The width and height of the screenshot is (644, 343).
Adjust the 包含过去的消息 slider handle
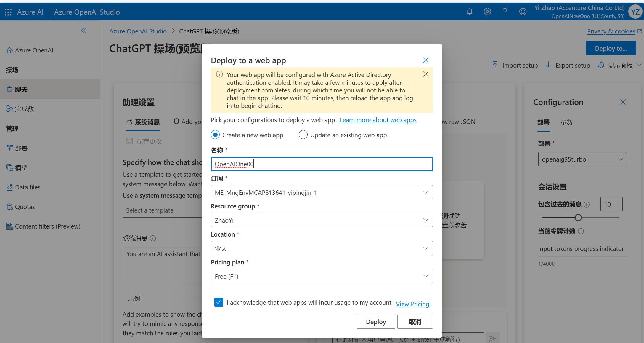coord(578,218)
